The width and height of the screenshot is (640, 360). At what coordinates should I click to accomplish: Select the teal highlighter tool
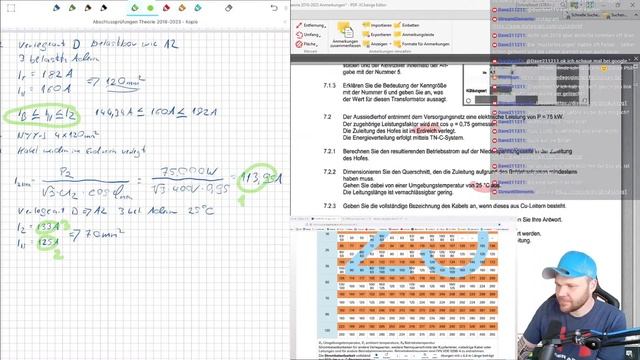coord(198,7)
